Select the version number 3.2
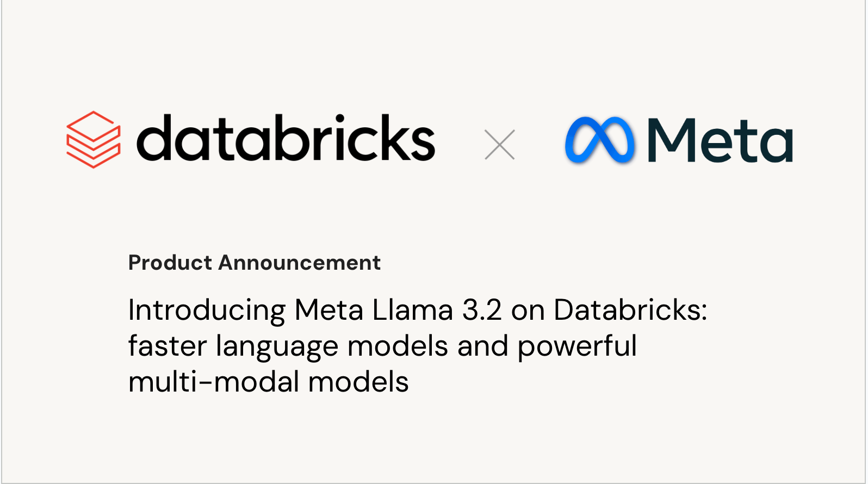868x484 pixels. click(482, 311)
